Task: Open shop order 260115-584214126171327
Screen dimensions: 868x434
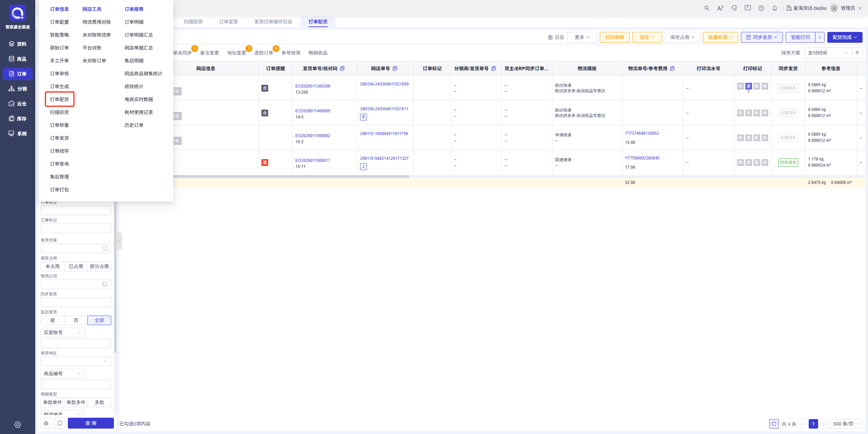Action: click(384, 158)
